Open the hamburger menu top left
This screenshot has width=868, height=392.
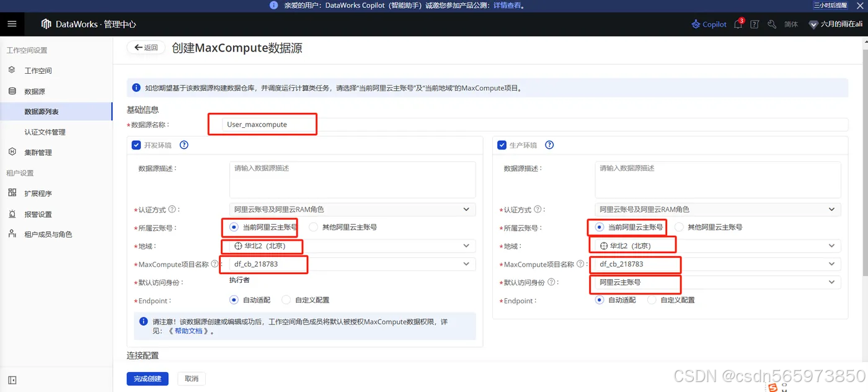[12, 24]
